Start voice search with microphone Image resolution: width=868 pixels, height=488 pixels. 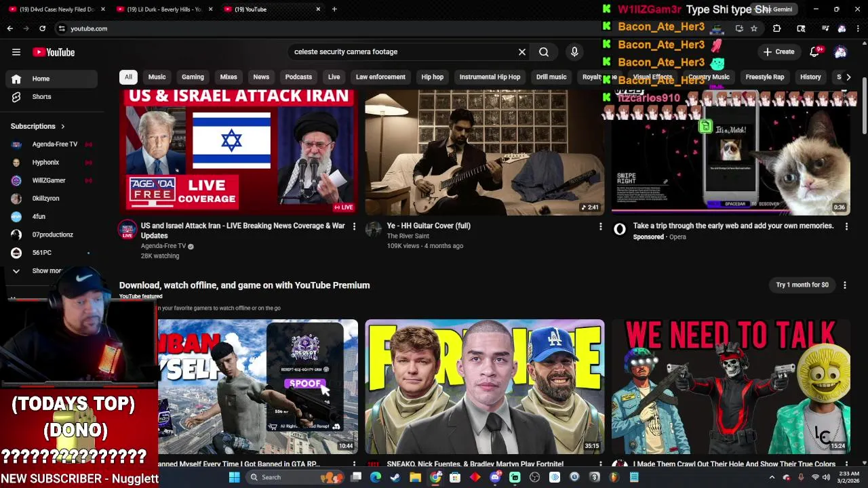pyautogui.click(x=574, y=52)
